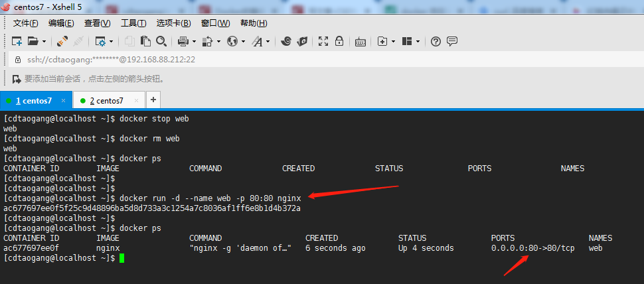Image resolution: width=644 pixels, height=284 pixels.
Task: Click the New session toolbar icon
Action: (17, 41)
